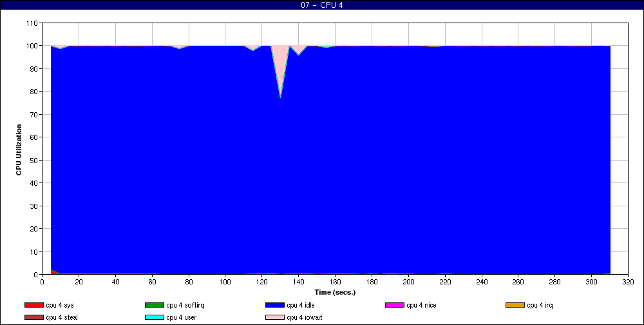This screenshot has width=644, height=325.
Task: Click the 40 tick label on time axis
Action: click(115, 282)
